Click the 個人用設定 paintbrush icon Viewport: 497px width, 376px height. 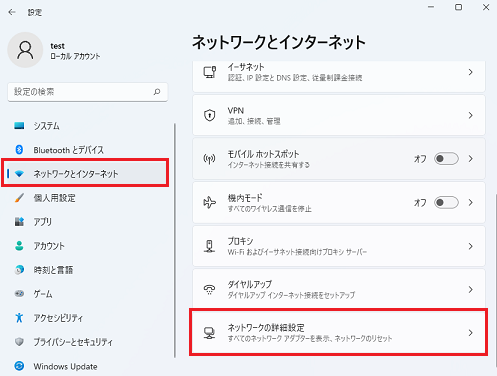pyautogui.click(x=19, y=198)
